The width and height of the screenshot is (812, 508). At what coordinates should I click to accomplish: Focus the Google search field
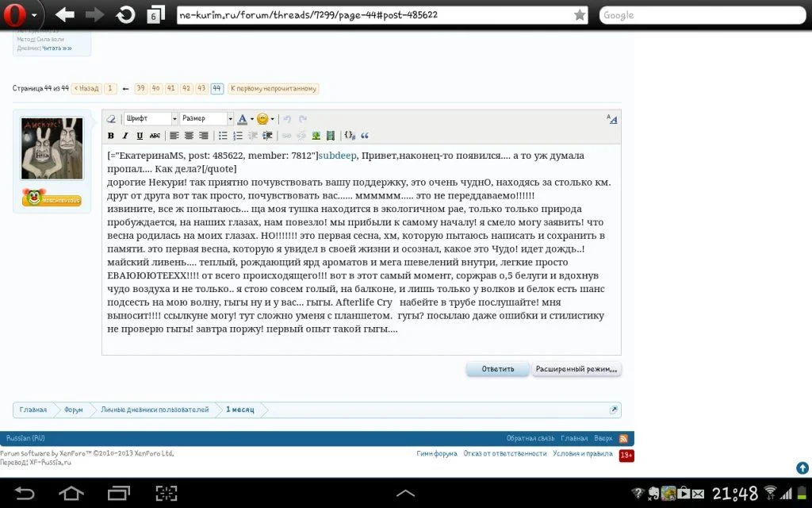coord(703,15)
